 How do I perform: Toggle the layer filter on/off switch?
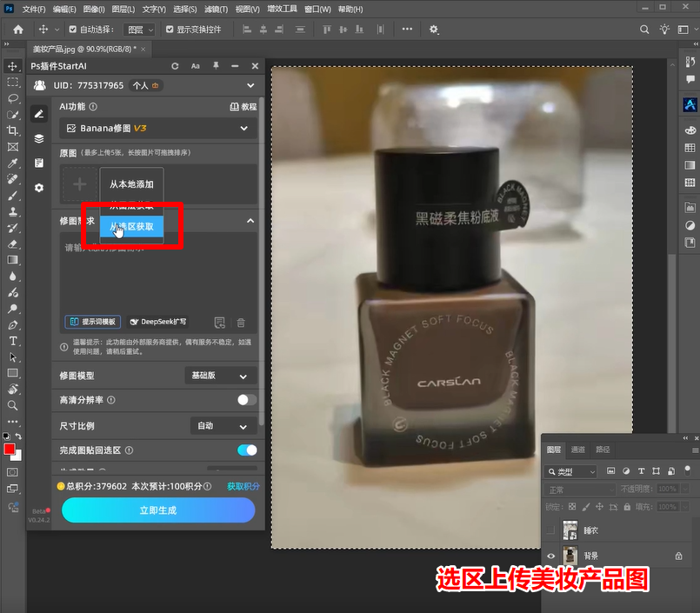point(688,470)
